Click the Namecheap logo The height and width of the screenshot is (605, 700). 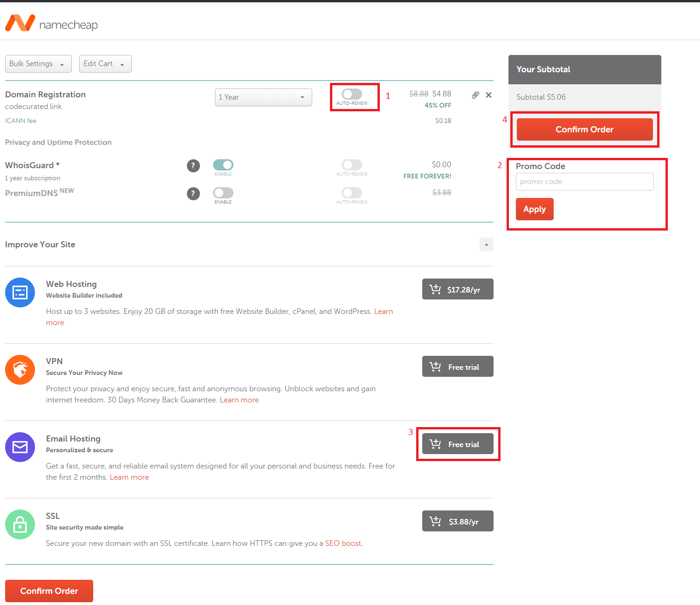tap(51, 23)
